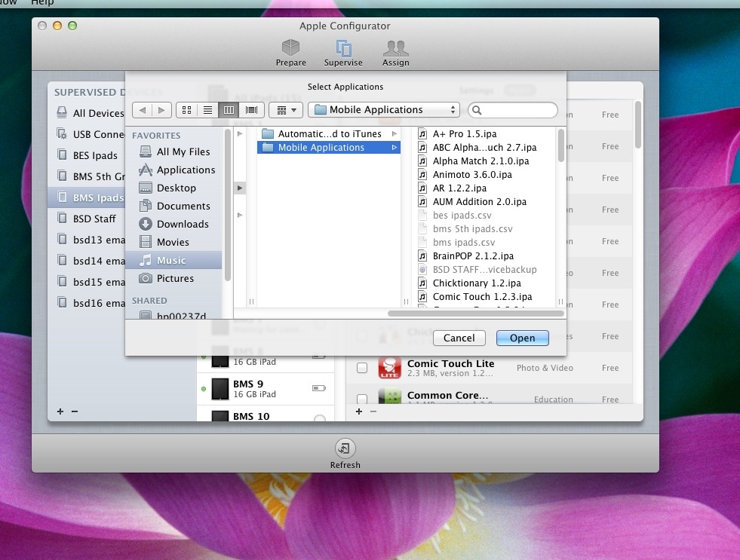Viewport: 740px width, 560px height.
Task: Click the Favorites sidebar scrollbar
Action: (228, 205)
